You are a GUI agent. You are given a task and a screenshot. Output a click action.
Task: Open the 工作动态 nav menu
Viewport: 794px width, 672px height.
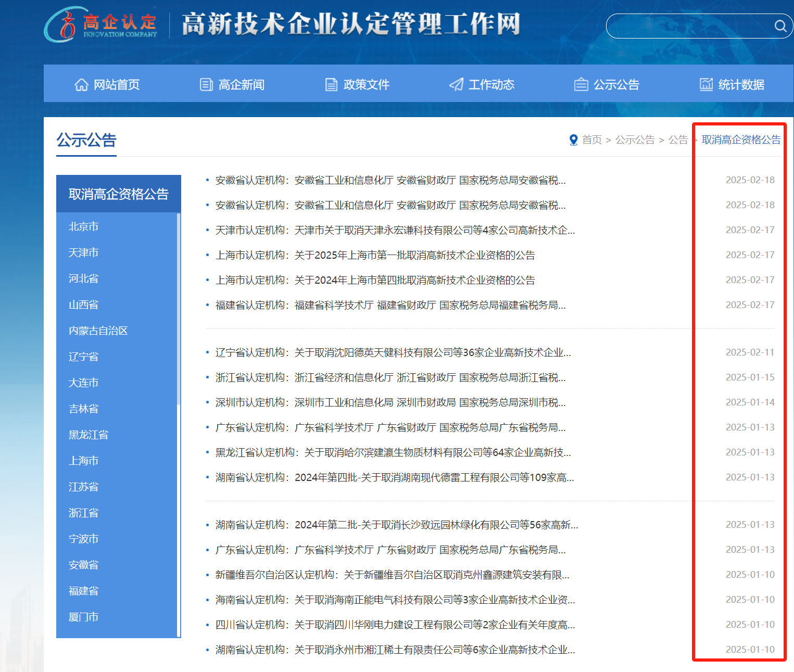coord(482,84)
